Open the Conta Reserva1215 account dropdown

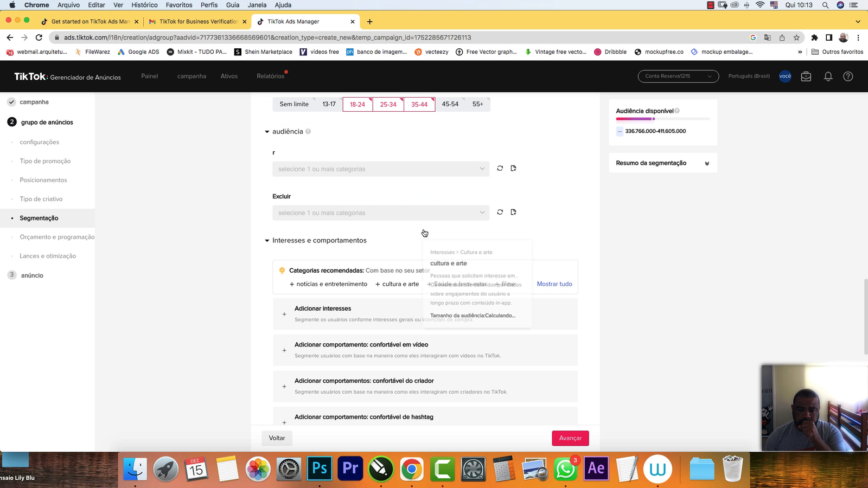pyautogui.click(x=679, y=76)
